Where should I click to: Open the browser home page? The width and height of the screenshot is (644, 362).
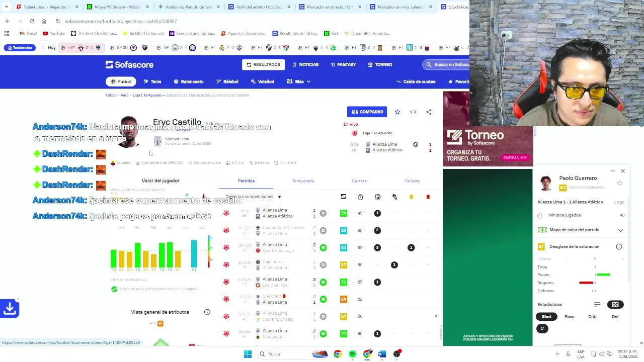[x=44, y=21]
